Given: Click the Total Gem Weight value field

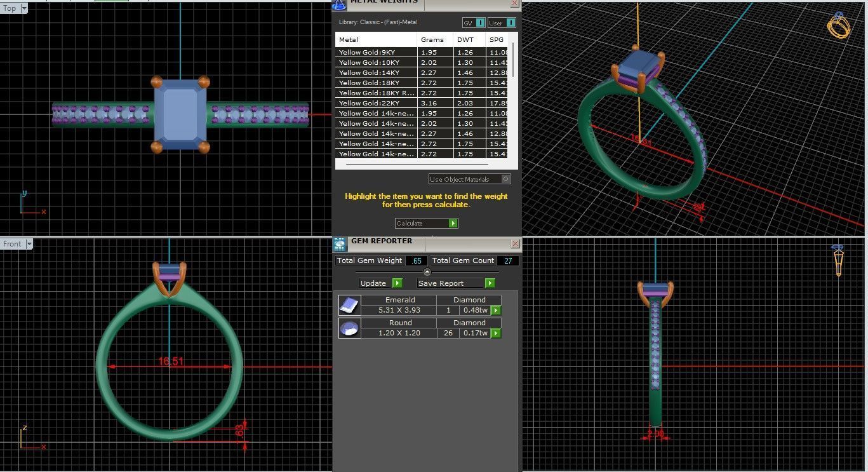Looking at the screenshot, I should [417, 260].
